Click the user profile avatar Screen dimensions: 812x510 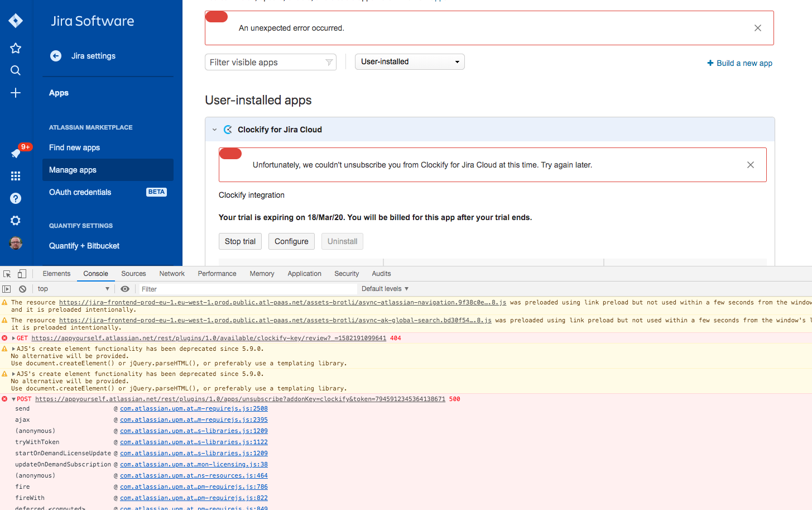16,243
